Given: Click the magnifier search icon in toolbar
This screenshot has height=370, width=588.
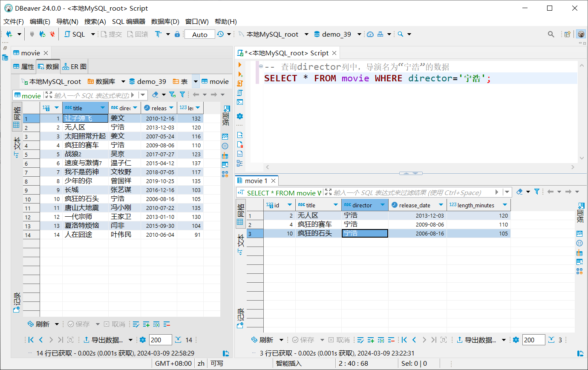Looking at the screenshot, I should click(x=401, y=34).
